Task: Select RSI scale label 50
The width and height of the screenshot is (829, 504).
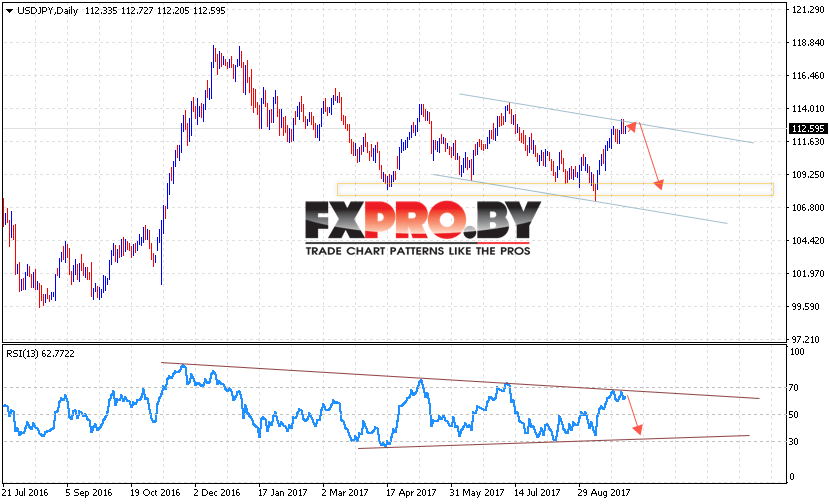Action: click(794, 415)
